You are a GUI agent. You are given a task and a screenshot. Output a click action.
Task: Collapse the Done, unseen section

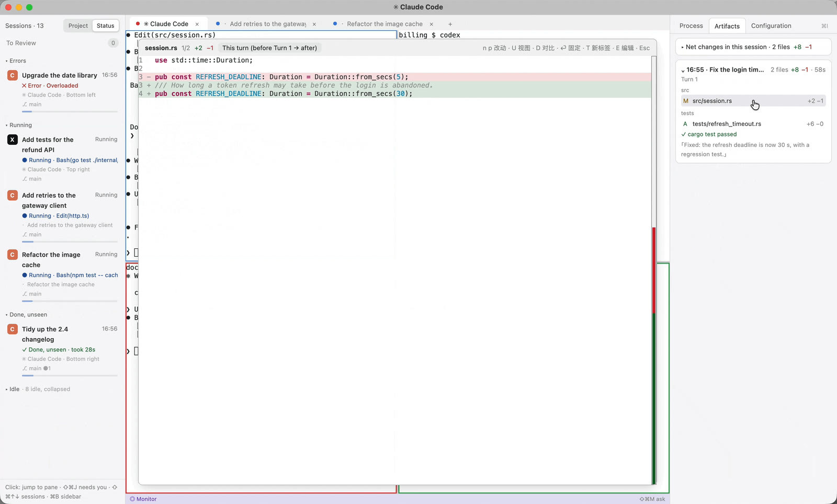(x=27, y=315)
